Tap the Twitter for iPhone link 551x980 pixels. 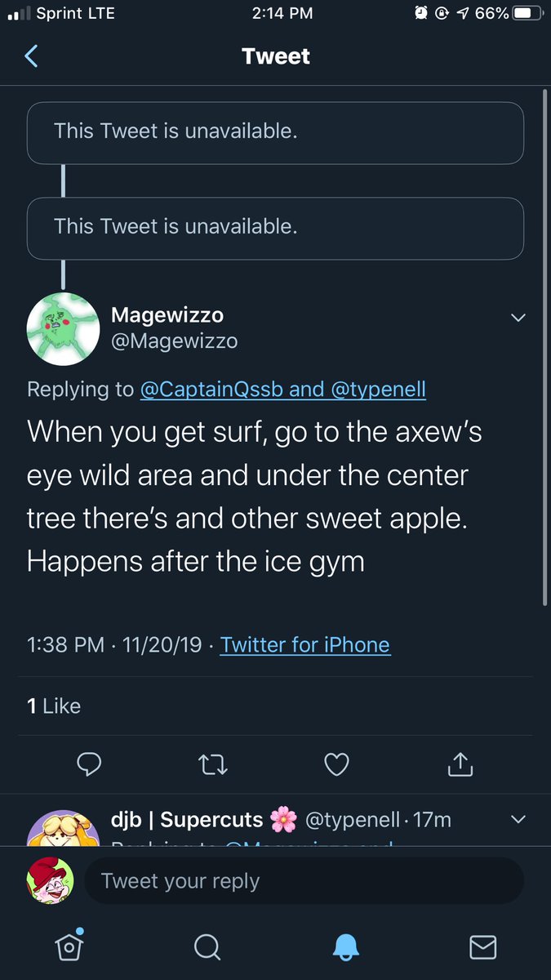click(x=305, y=644)
